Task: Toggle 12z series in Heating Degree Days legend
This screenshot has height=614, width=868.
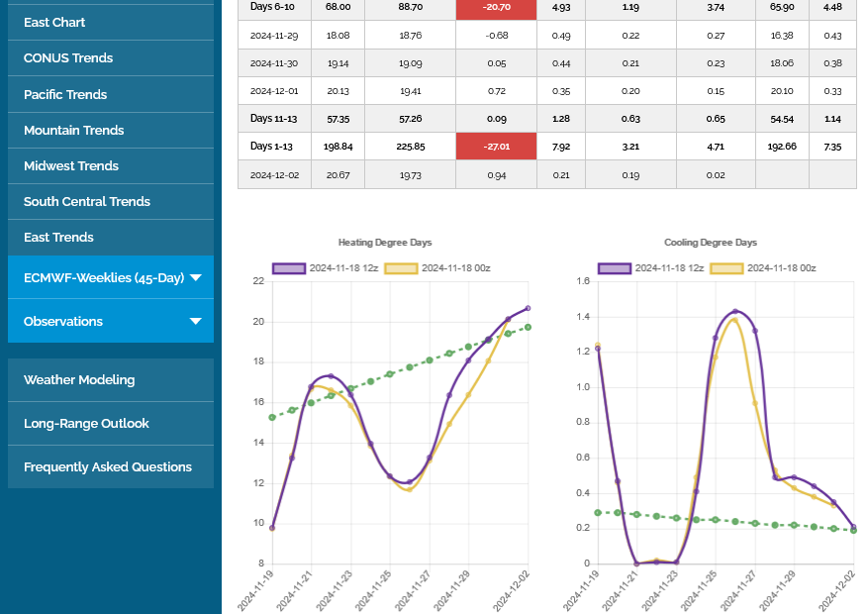Action: pyautogui.click(x=288, y=268)
